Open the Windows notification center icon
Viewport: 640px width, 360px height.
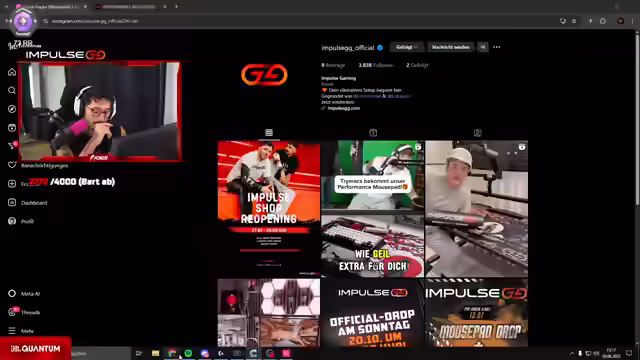pyautogui.click(x=629, y=353)
